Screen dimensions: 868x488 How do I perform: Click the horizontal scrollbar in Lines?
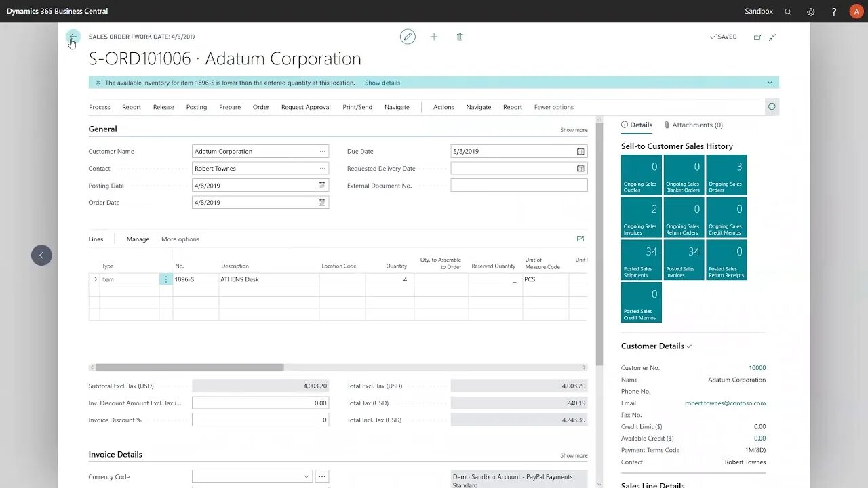(190, 367)
